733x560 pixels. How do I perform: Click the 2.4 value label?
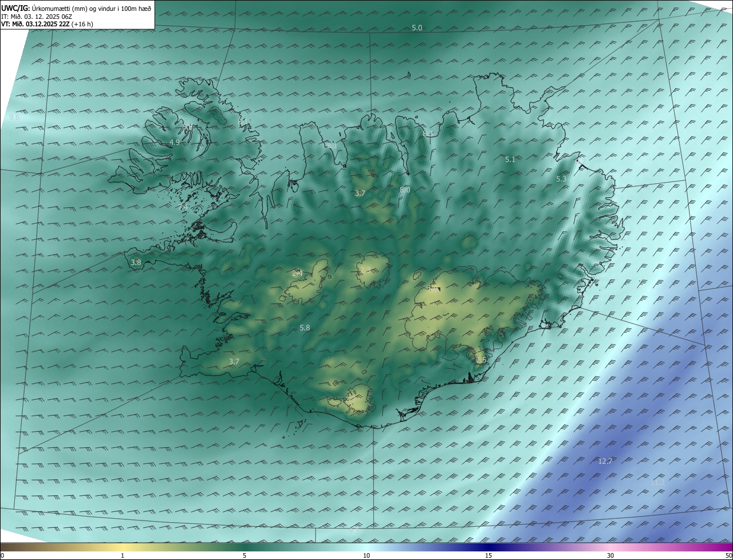point(297,273)
